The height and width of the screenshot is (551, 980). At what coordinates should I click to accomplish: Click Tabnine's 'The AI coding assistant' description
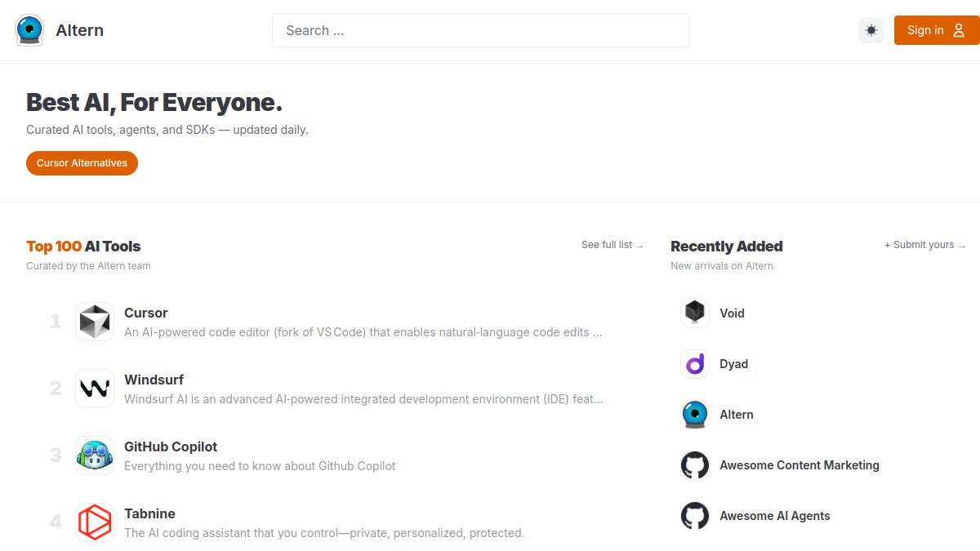click(x=324, y=533)
